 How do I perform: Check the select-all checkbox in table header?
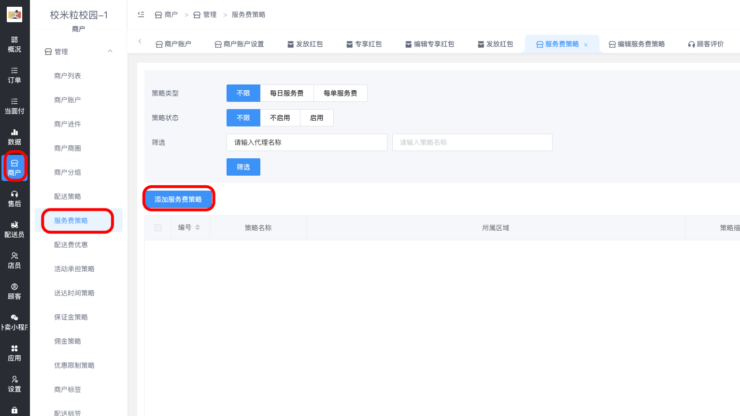click(x=157, y=228)
